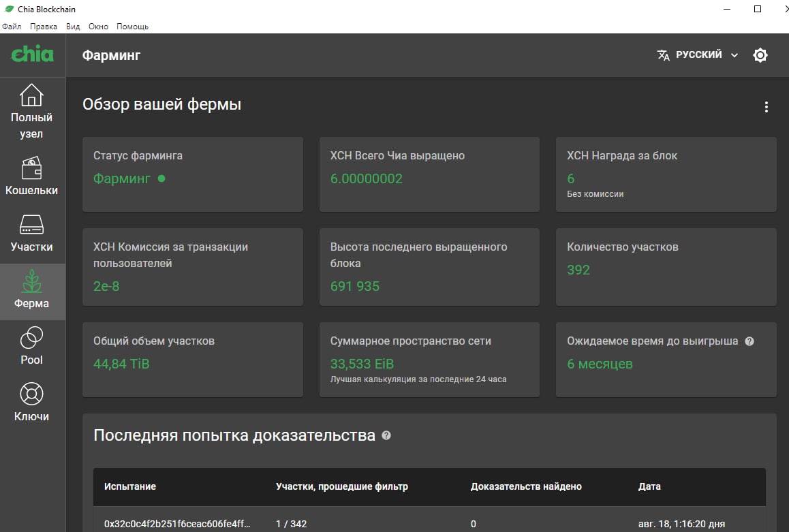Viewport: 789px width, 532px height.
Task: Open the Pool section in sidebar
Action: pos(32,346)
